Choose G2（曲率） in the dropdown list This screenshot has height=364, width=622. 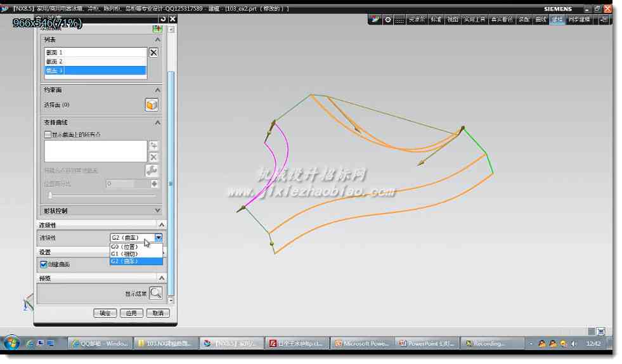pos(136,261)
